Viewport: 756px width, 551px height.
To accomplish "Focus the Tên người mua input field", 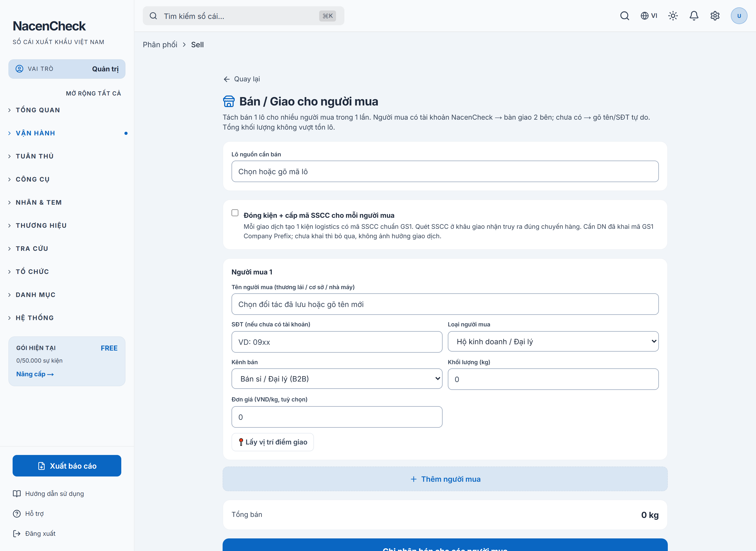I will pyautogui.click(x=445, y=304).
